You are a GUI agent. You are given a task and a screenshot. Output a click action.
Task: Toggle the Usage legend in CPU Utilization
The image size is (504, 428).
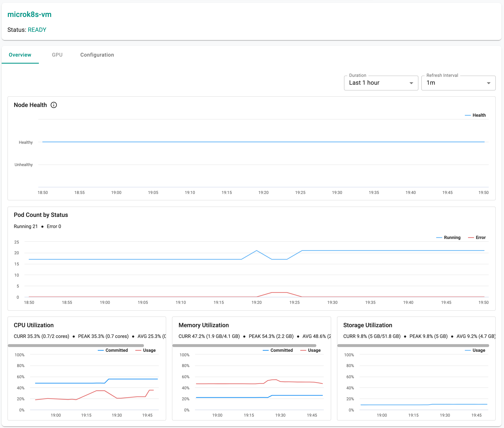(x=145, y=350)
